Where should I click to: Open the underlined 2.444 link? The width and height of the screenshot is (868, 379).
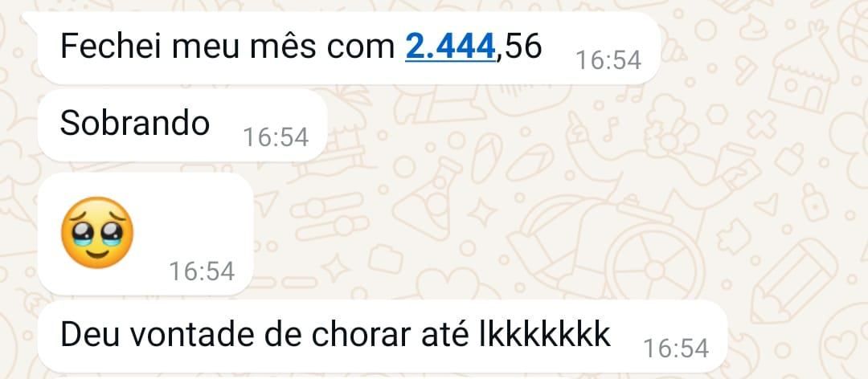[449, 46]
